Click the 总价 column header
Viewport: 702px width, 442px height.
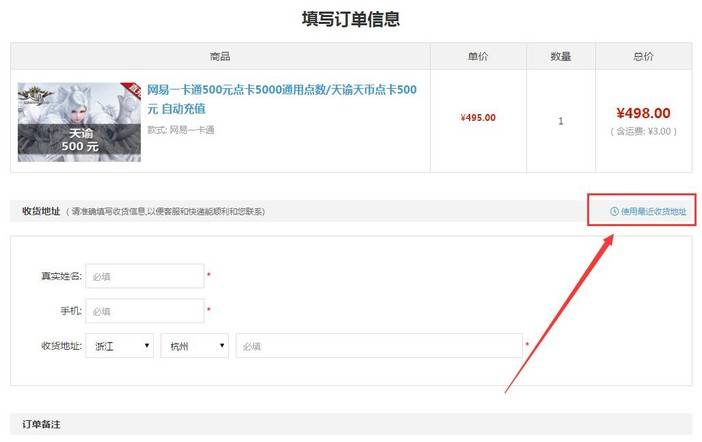point(644,56)
